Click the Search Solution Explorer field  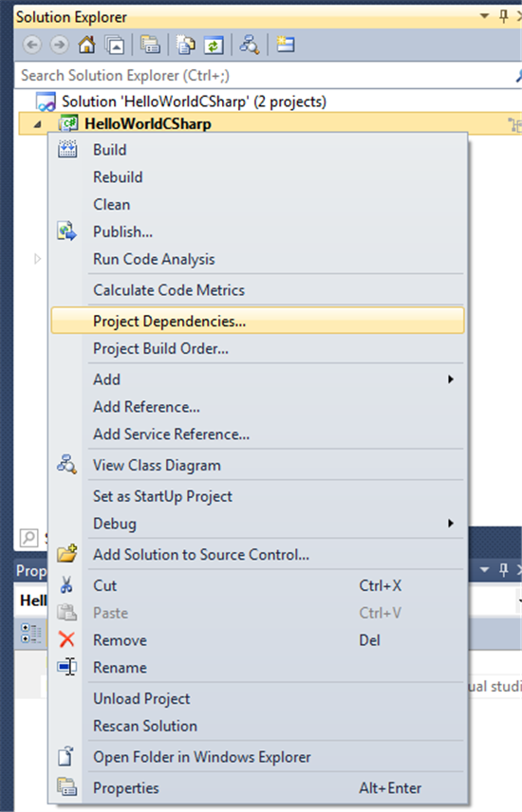[x=265, y=76]
